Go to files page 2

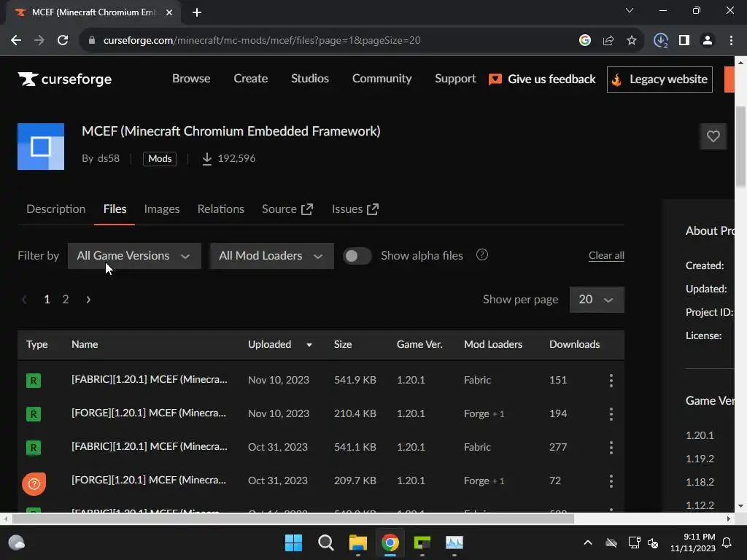[66, 300]
